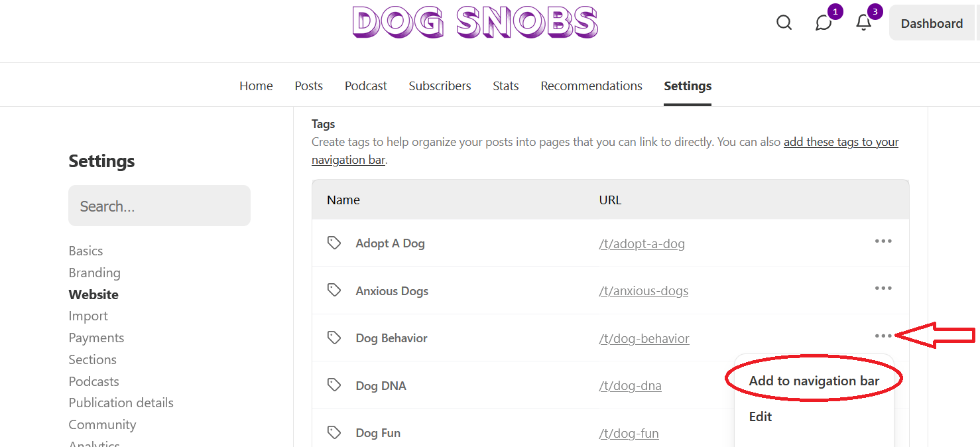Click the tag icon beside Adopt A Dog
The width and height of the screenshot is (980, 447).
tap(334, 242)
